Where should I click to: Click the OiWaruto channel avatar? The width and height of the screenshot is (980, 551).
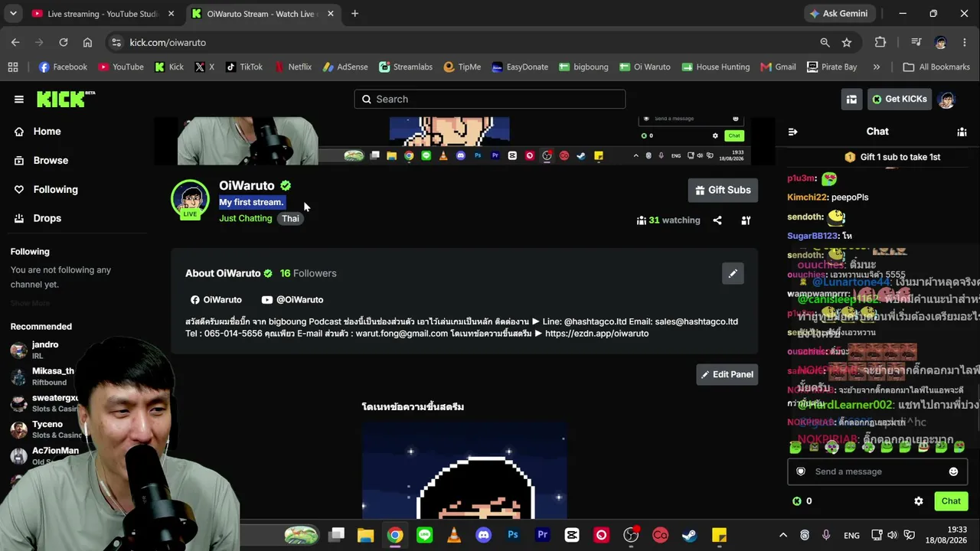point(190,199)
